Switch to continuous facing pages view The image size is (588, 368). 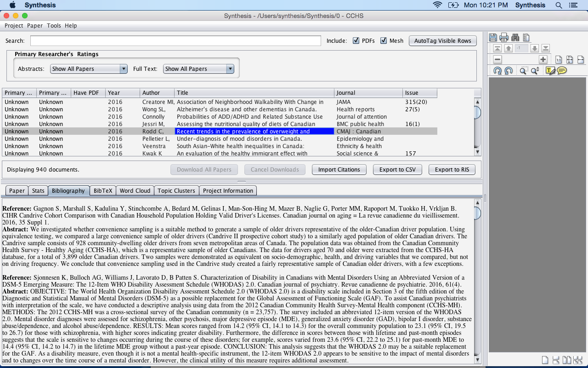coord(578,360)
